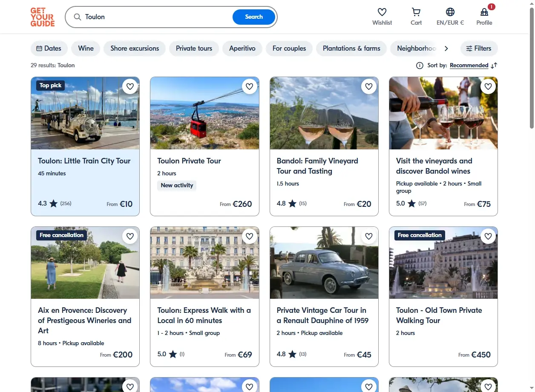
Task: Click Free cancellation badge on Aix en Provence card
Action: click(61, 235)
